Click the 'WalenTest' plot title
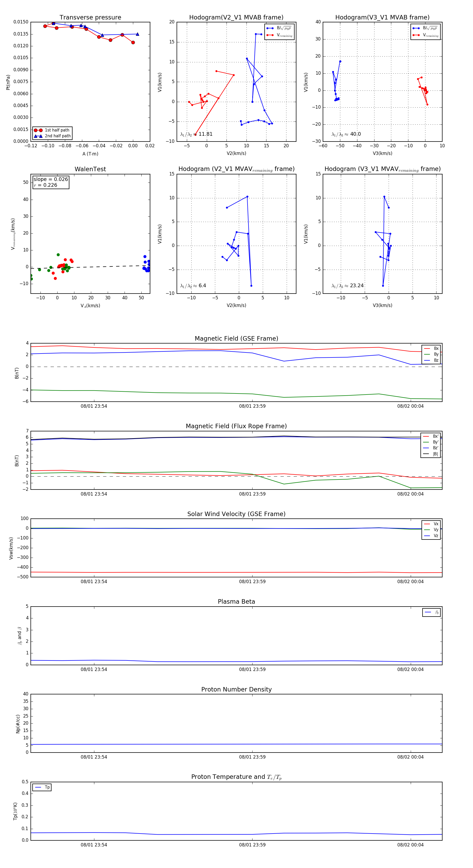This screenshot has width=473, height=868. (90, 169)
